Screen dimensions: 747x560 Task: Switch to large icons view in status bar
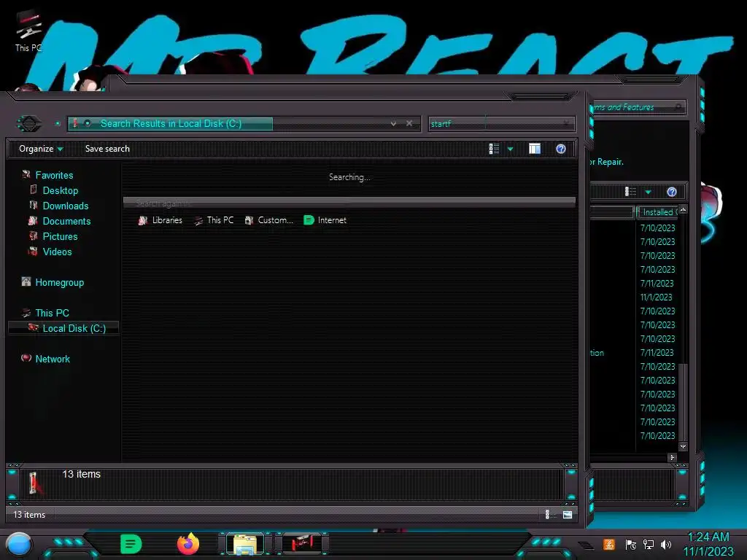568,514
